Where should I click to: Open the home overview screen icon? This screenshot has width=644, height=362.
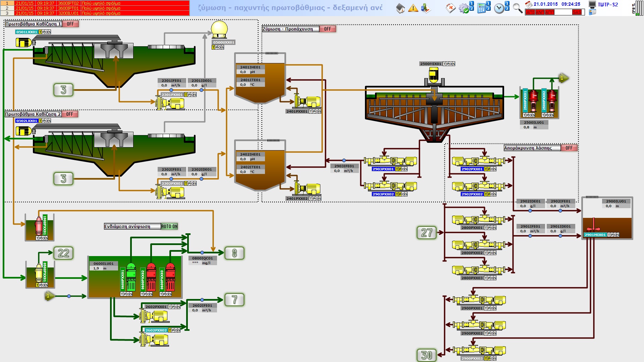pos(400,8)
